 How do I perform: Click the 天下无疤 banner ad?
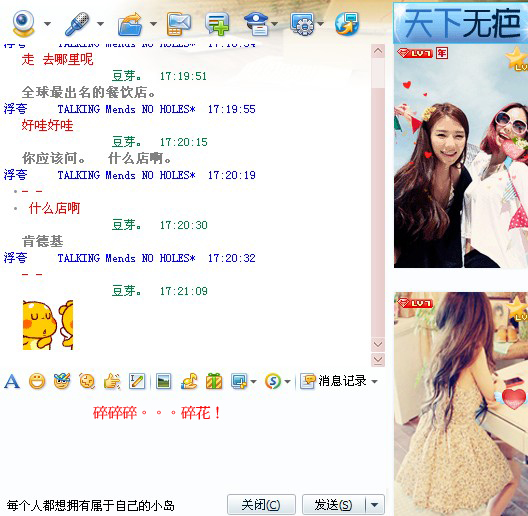click(x=461, y=23)
